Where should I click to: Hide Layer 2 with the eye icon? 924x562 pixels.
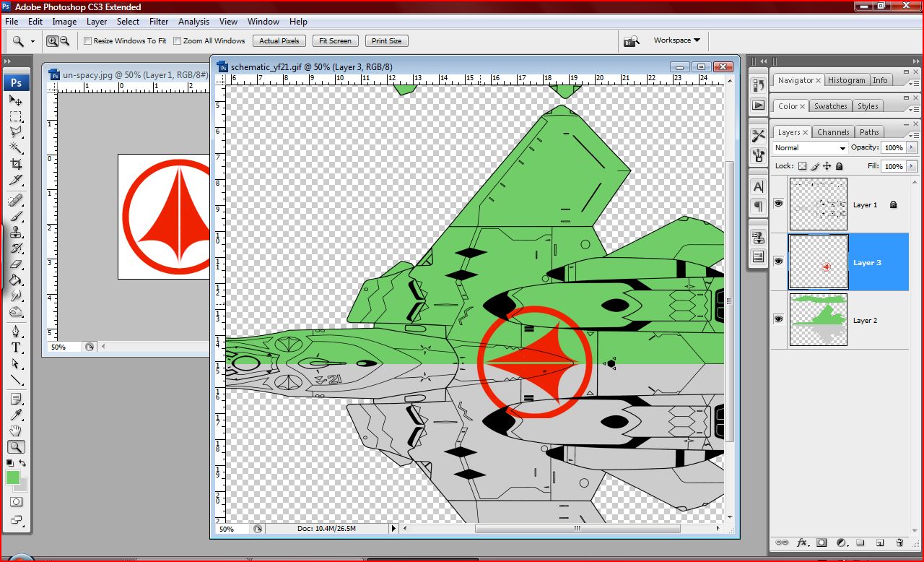pyautogui.click(x=778, y=319)
